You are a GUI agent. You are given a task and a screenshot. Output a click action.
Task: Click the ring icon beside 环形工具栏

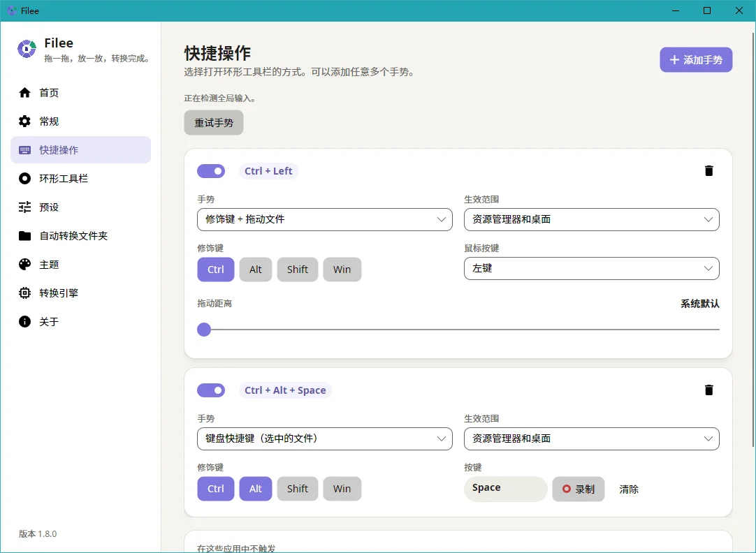pyautogui.click(x=24, y=178)
